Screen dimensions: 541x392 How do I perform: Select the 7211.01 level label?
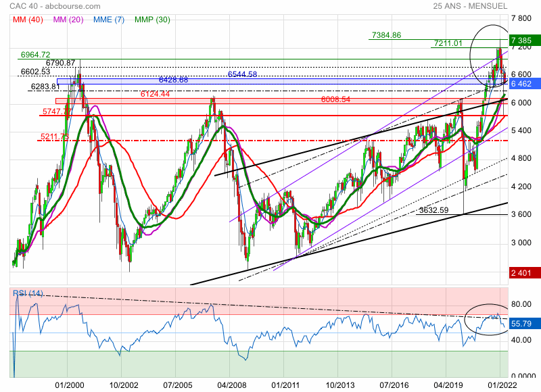pos(448,43)
